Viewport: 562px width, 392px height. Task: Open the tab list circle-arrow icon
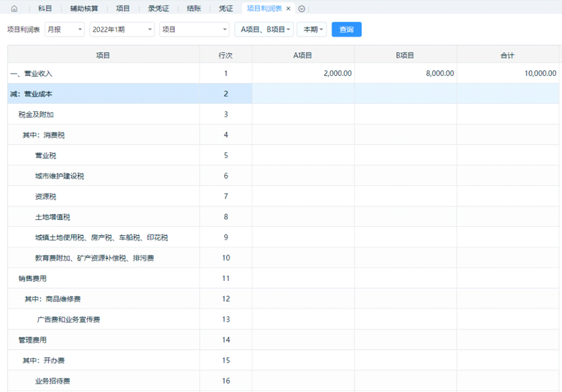coord(302,9)
